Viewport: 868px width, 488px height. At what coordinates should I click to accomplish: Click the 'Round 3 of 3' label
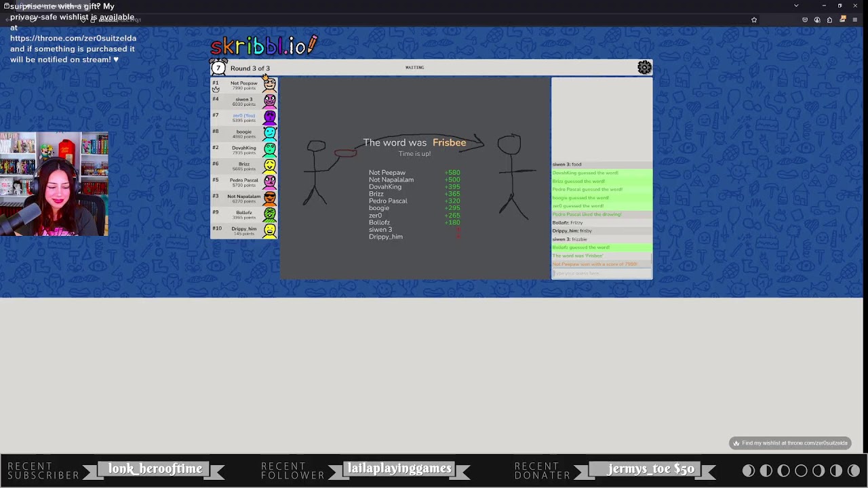(250, 68)
